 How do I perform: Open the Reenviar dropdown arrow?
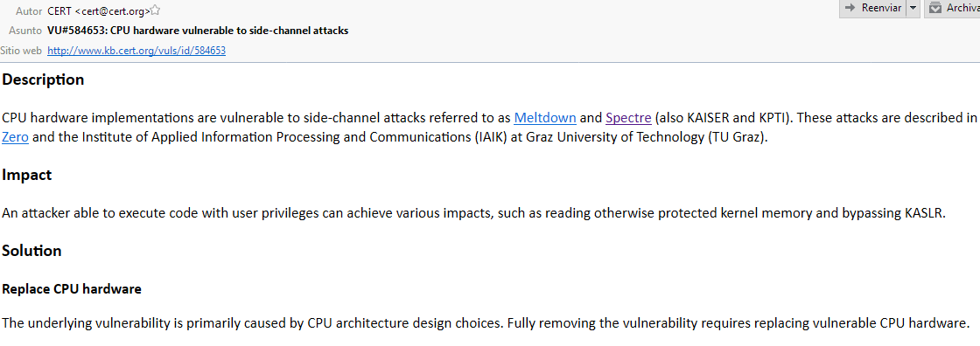(913, 8)
